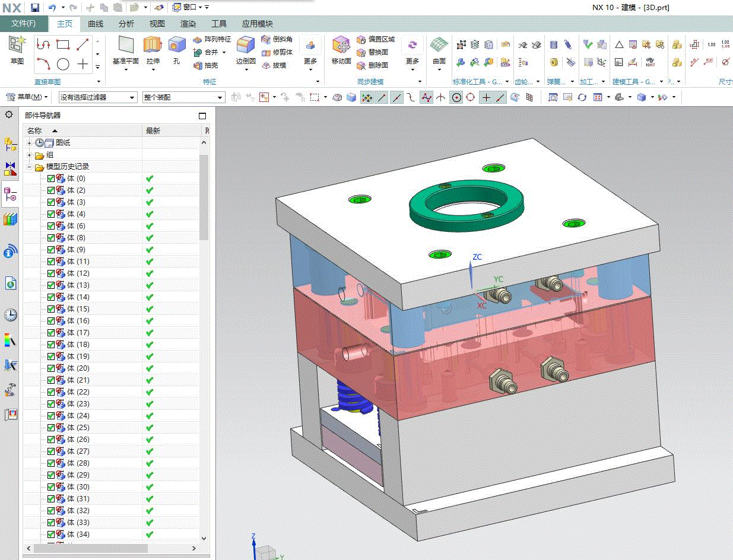Toggle the checkbox for 体 (26)
The width and height of the screenshot is (733, 560).
pyautogui.click(x=50, y=440)
